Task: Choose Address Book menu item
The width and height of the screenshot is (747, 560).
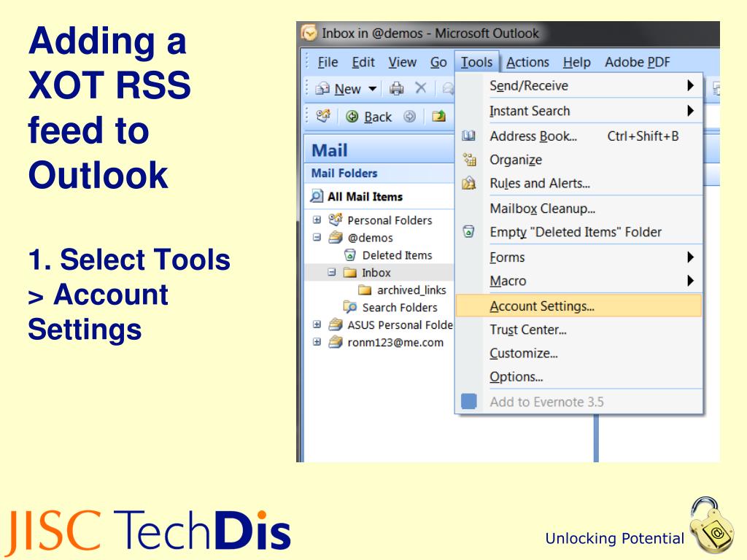Action: click(578, 136)
